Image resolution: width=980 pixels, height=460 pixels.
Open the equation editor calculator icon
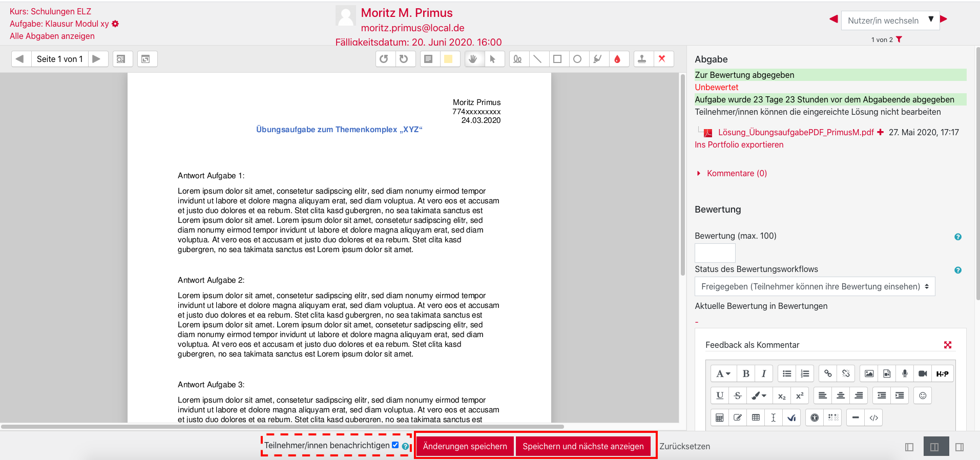click(x=719, y=417)
